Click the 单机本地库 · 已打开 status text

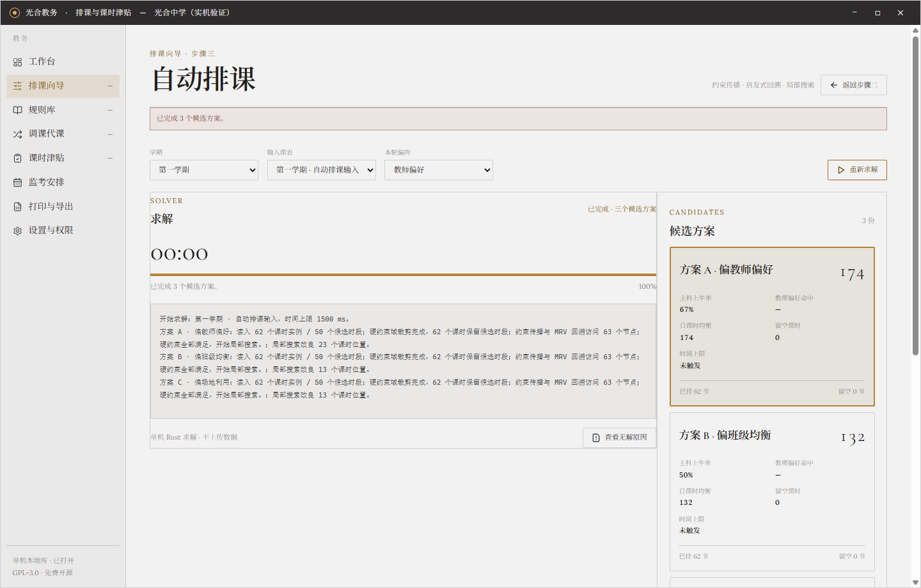pos(43,561)
